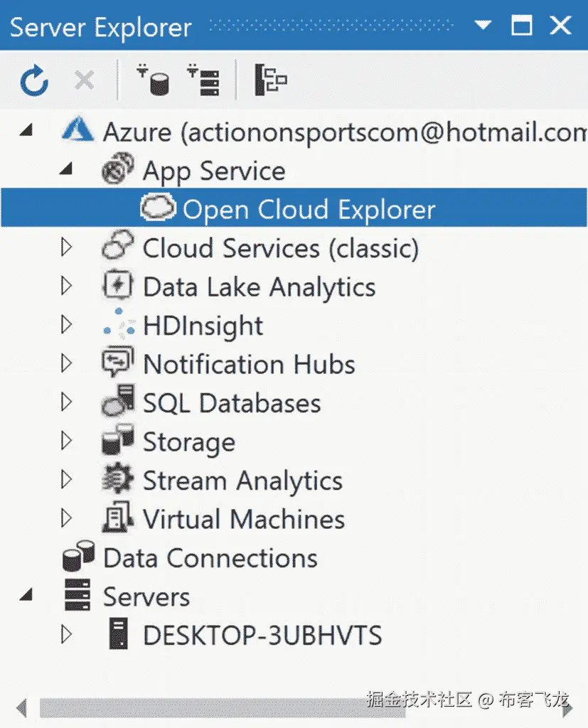Expand the SQL Databases node
This screenshot has width=588, height=728.
(66, 402)
